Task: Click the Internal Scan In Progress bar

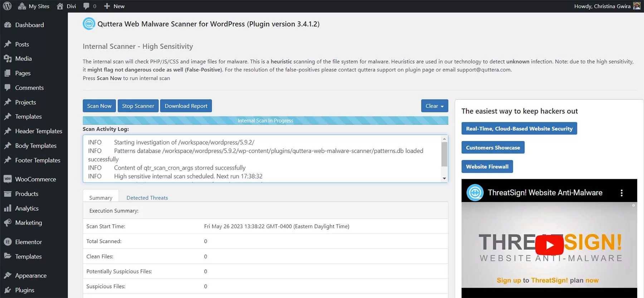Action: [265, 121]
